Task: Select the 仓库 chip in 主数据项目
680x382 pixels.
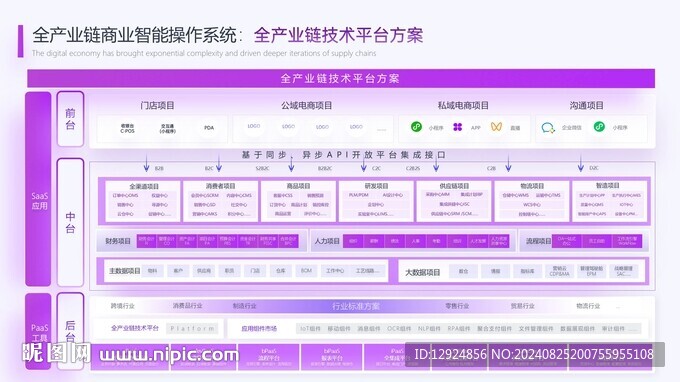Action: pos(281,271)
